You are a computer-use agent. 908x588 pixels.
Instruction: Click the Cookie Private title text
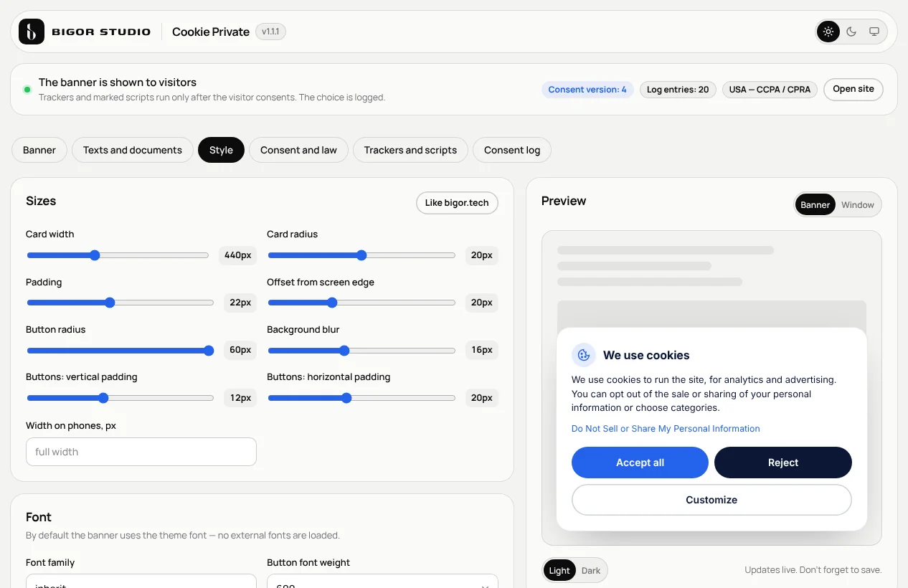[x=211, y=32]
